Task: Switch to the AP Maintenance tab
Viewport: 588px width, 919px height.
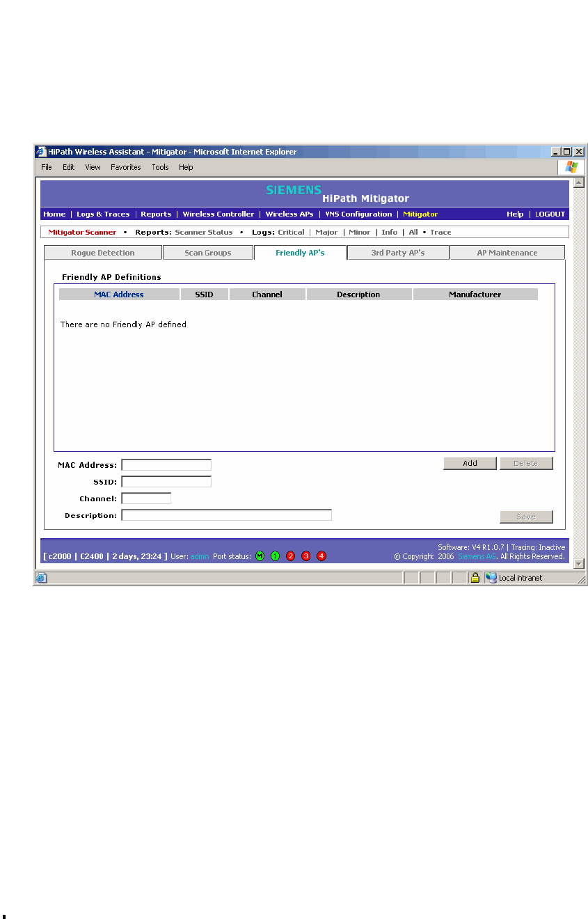Action: click(507, 253)
